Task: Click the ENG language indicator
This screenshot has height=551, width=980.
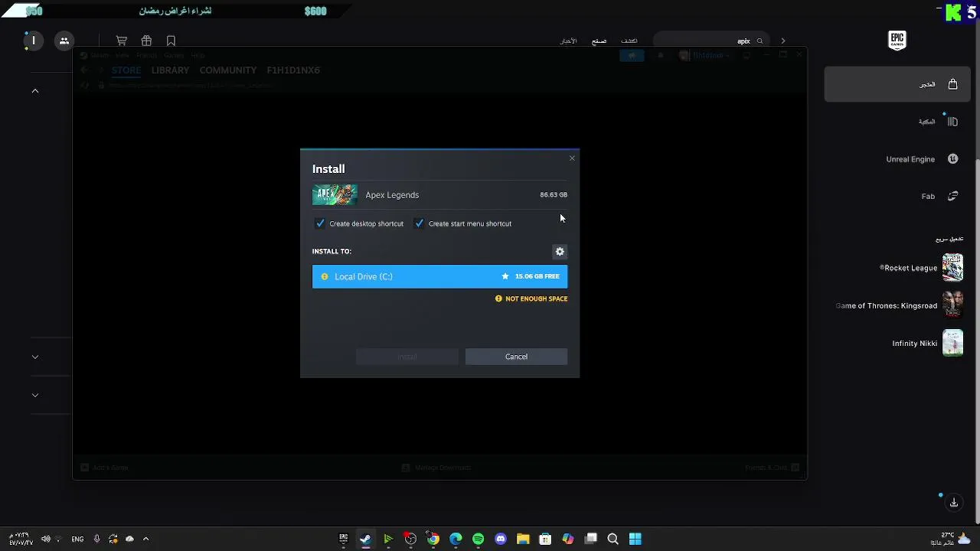Action: click(77, 540)
